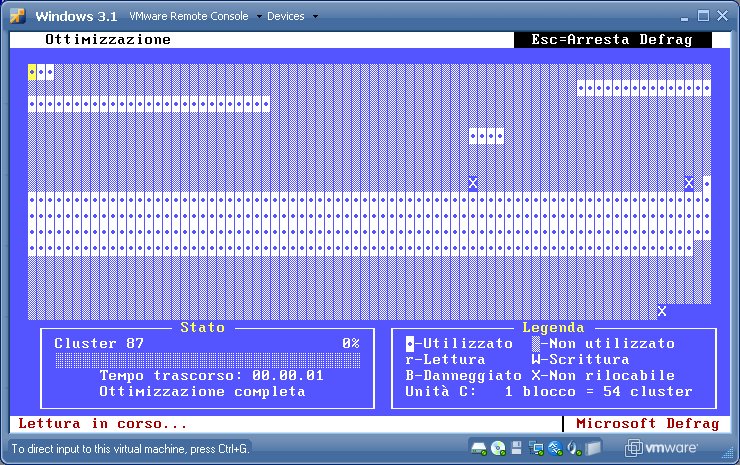Click the floppy drive status icon
This screenshot has width=740, height=465.
[x=516, y=448]
